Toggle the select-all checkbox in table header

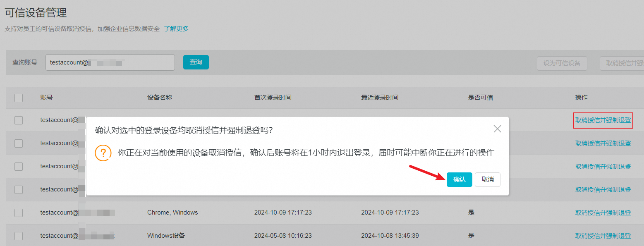pyautogui.click(x=19, y=98)
